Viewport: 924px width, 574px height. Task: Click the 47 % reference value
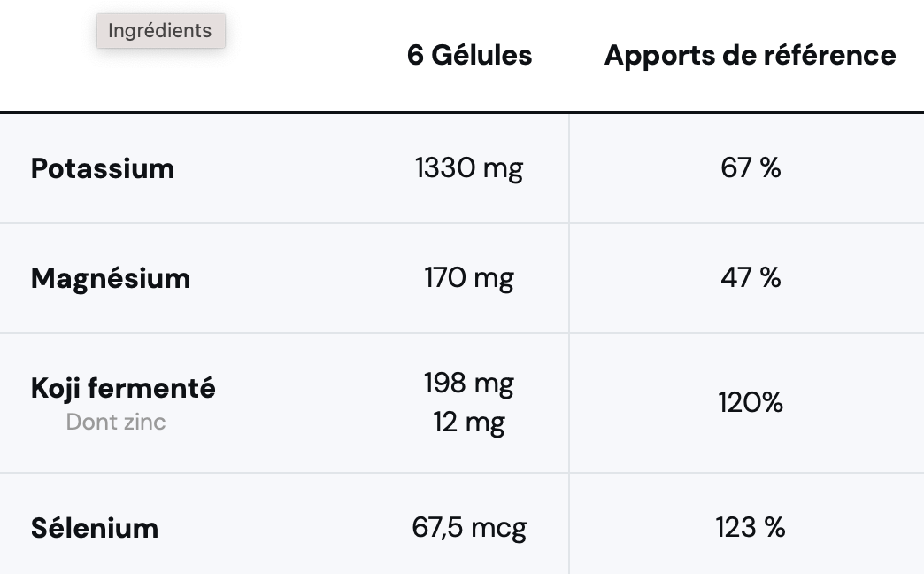pos(751,278)
